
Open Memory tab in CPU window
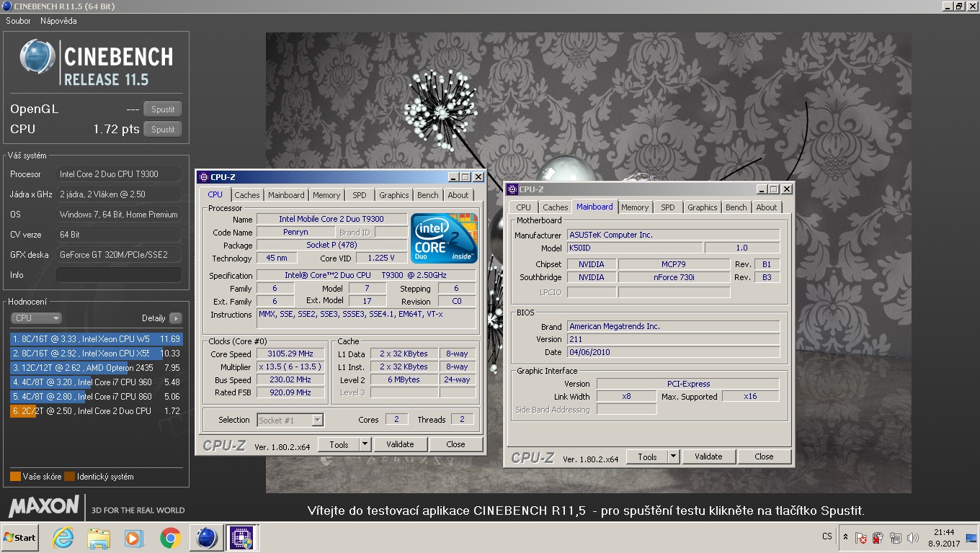(326, 195)
